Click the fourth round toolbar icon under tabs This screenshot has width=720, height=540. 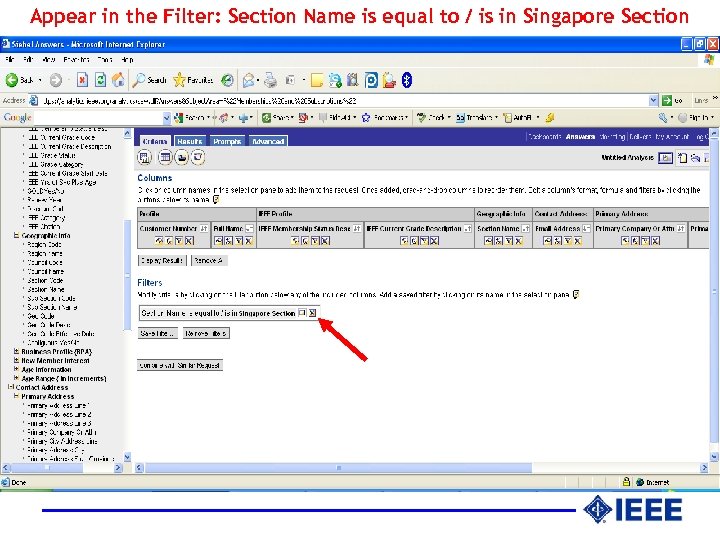[198, 158]
